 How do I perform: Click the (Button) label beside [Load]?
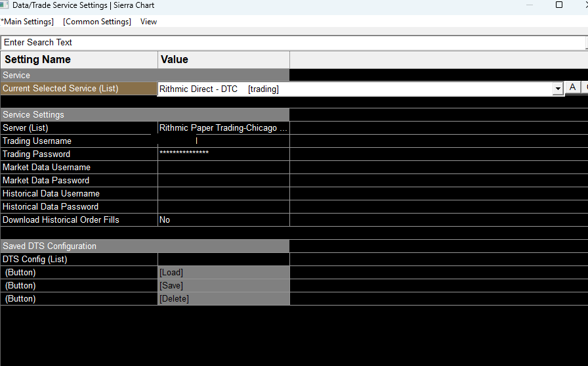tap(20, 273)
